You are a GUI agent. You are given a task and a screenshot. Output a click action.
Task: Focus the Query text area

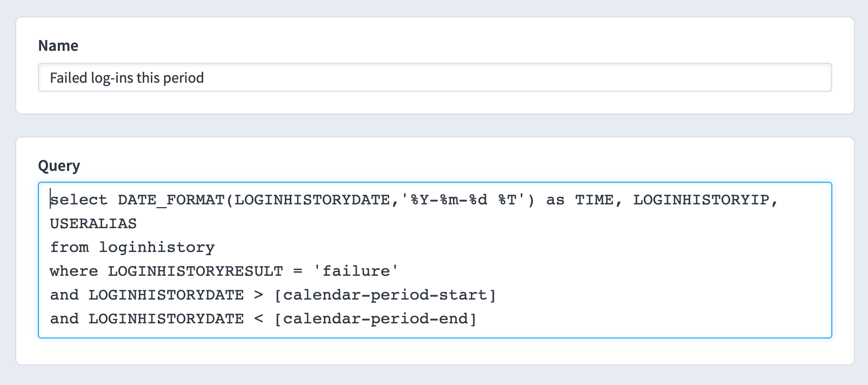click(x=435, y=260)
